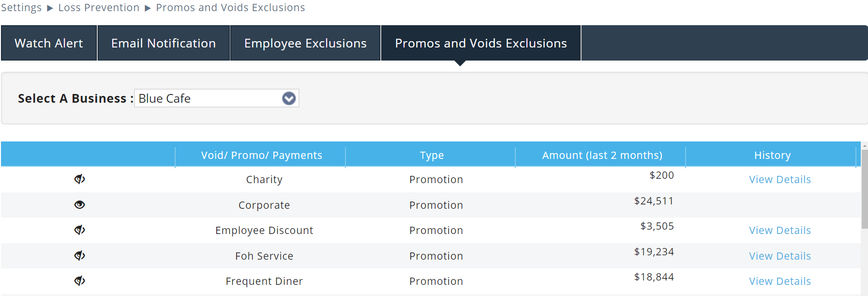View Details for Employee Discount
This screenshot has height=296, width=868.
[779, 231]
